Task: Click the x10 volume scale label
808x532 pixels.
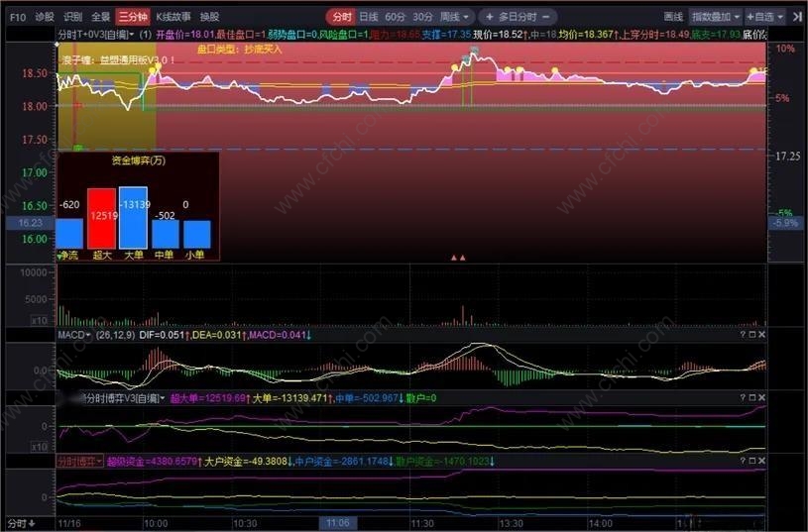Action: (40, 320)
